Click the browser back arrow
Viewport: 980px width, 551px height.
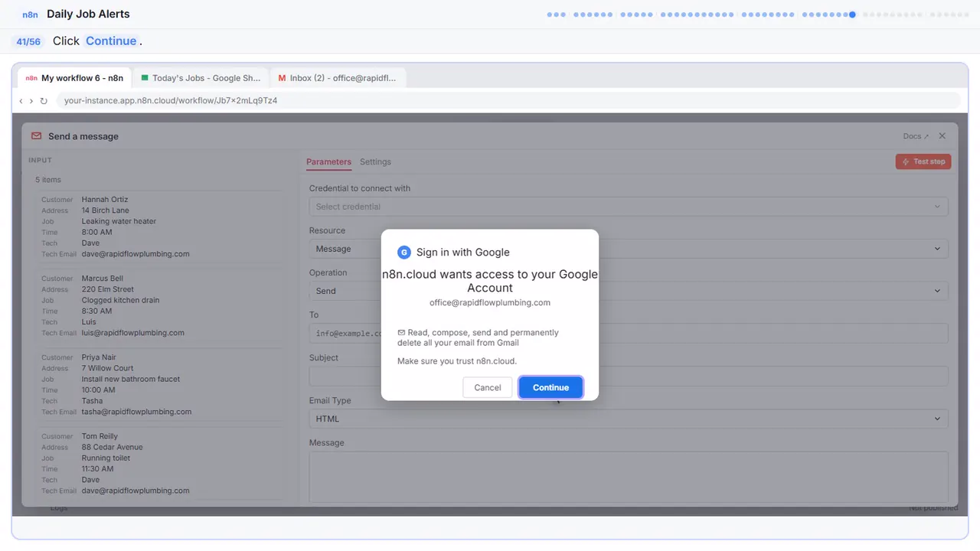click(21, 100)
